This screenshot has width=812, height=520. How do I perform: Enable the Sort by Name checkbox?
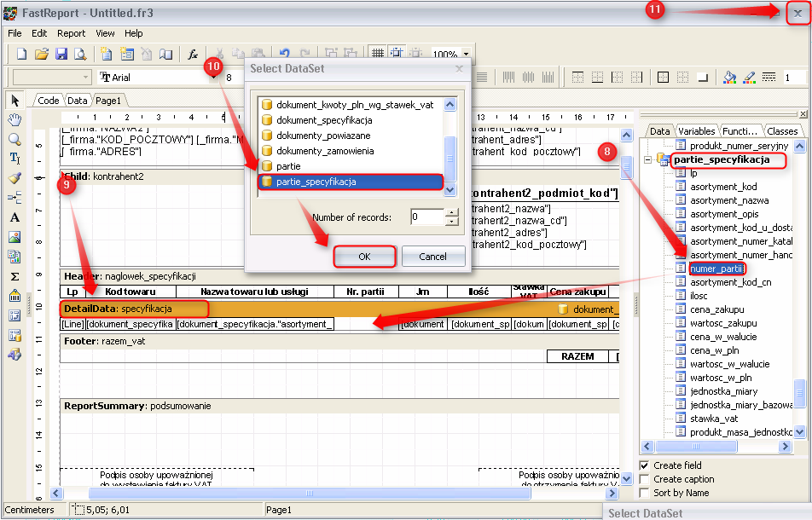(645, 493)
